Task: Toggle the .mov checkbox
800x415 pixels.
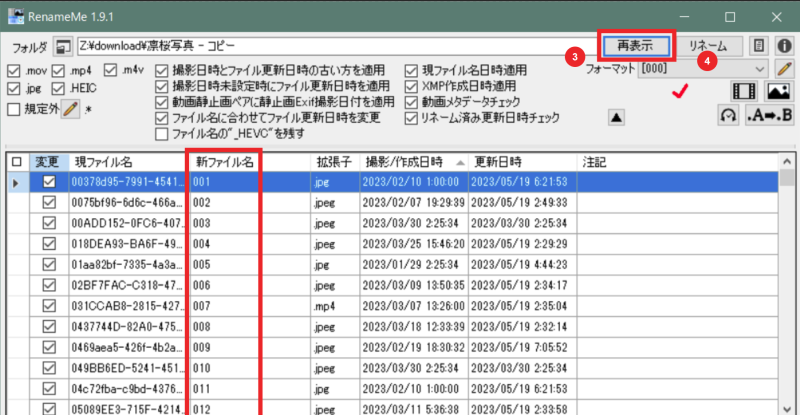Action: pos(14,71)
